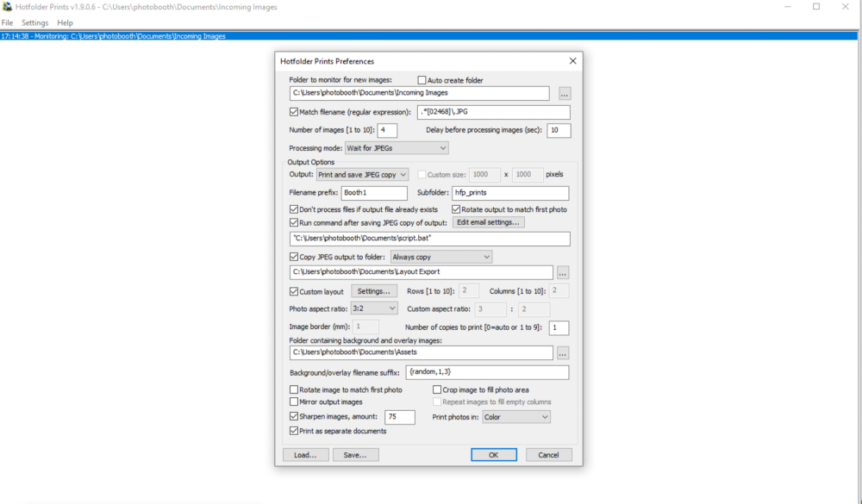Open the Processing mode dropdown
The image size is (862, 504).
(x=397, y=148)
